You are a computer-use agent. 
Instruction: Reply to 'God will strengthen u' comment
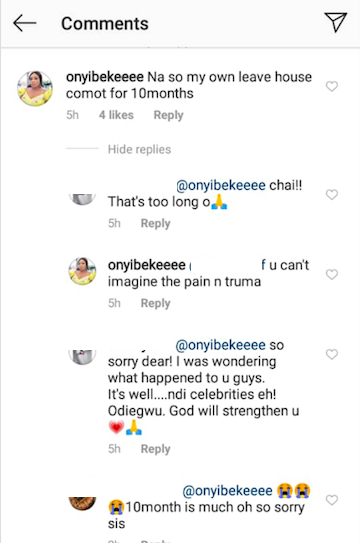[155, 449]
